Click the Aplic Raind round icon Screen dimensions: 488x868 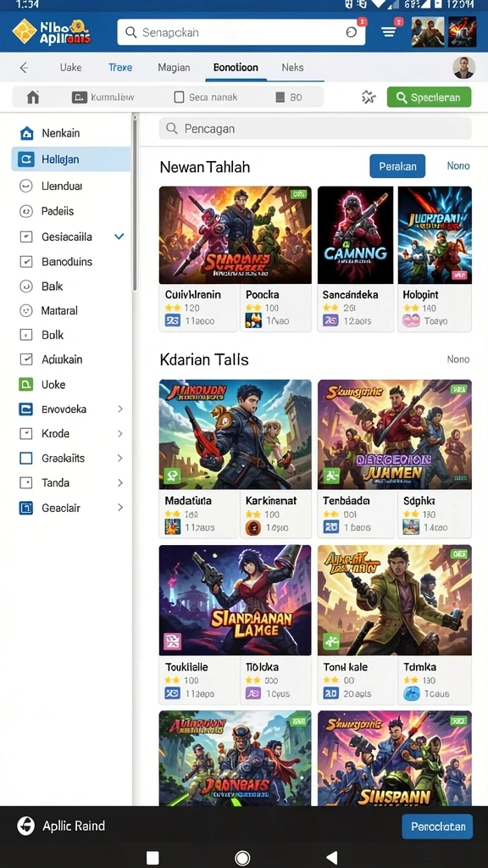click(26, 826)
